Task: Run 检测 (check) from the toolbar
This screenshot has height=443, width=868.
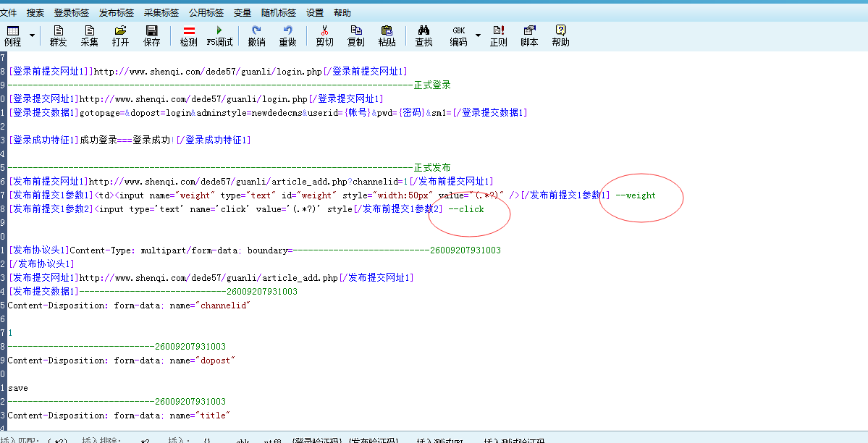Action: (188, 35)
